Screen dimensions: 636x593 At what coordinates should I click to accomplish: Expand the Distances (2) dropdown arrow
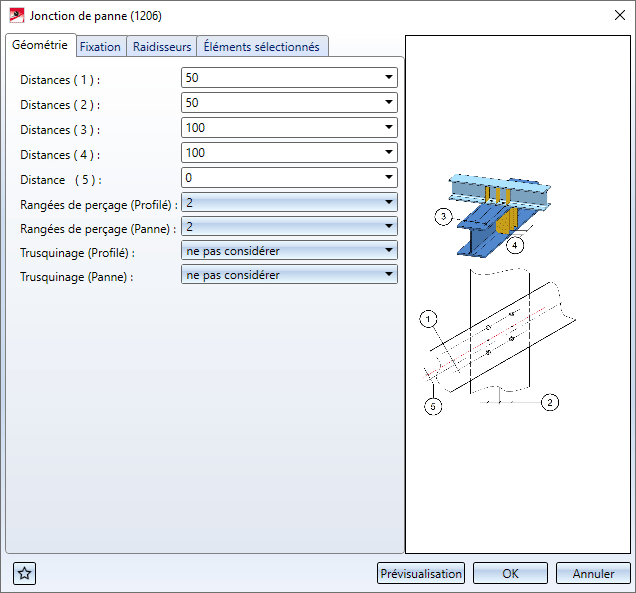(x=389, y=102)
